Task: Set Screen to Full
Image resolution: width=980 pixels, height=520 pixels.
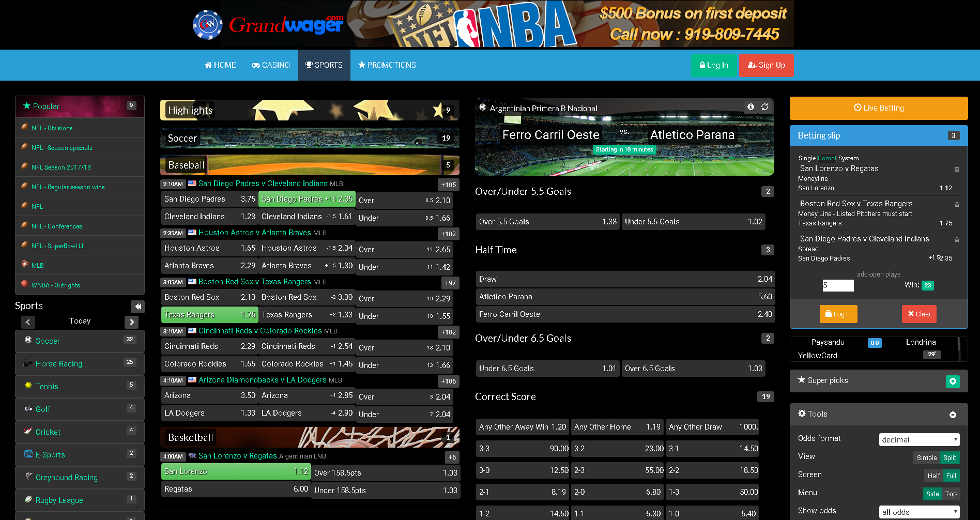Action: [x=951, y=476]
